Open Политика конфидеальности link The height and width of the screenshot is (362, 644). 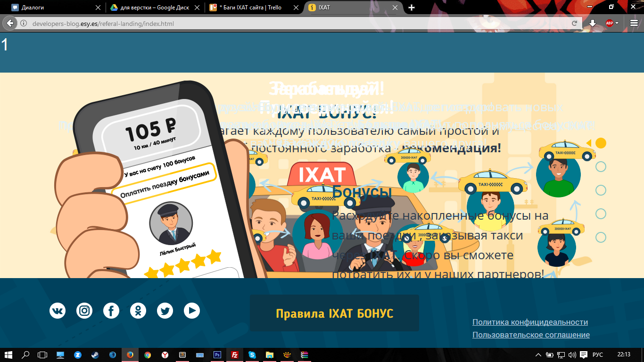[x=530, y=322]
